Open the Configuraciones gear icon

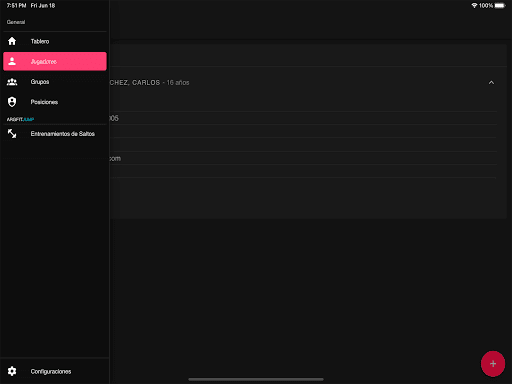click(x=12, y=371)
